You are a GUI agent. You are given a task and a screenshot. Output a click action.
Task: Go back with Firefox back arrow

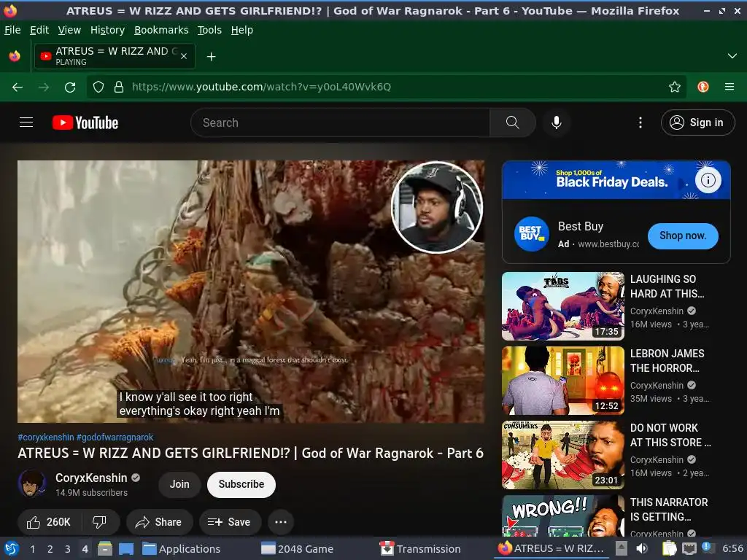click(18, 87)
